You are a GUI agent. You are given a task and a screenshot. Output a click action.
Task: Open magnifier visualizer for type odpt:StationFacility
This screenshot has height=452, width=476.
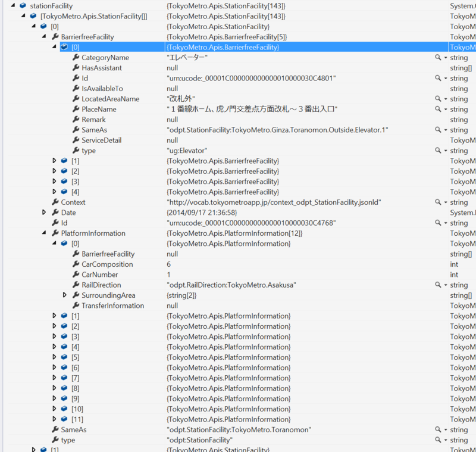point(438,439)
